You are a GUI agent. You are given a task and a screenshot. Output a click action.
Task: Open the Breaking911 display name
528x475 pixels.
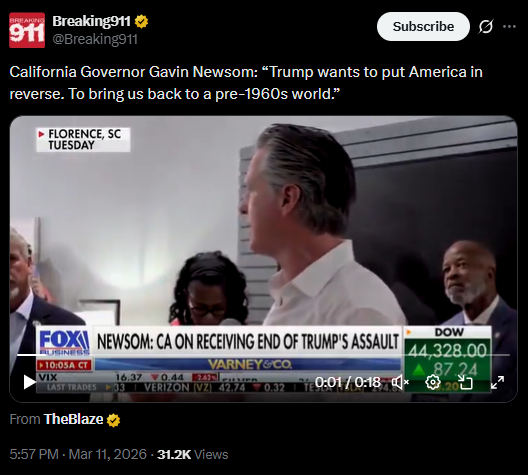click(91, 21)
